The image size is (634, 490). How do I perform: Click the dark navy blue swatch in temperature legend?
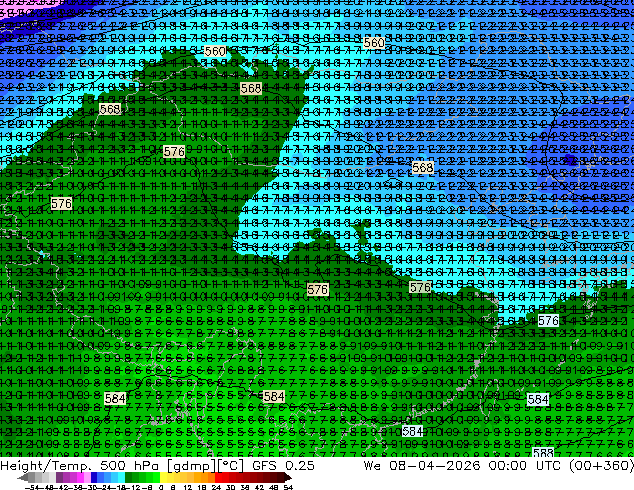point(94,477)
